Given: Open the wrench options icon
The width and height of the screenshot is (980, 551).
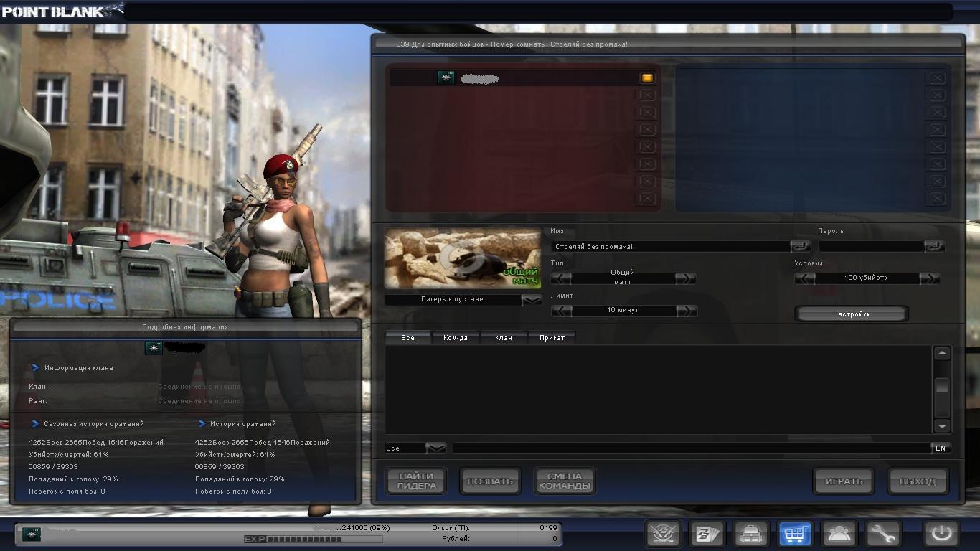Looking at the screenshot, I should point(882,534).
